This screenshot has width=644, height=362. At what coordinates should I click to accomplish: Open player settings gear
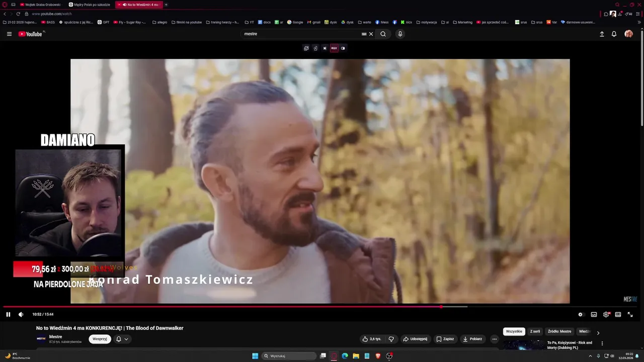point(606,315)
